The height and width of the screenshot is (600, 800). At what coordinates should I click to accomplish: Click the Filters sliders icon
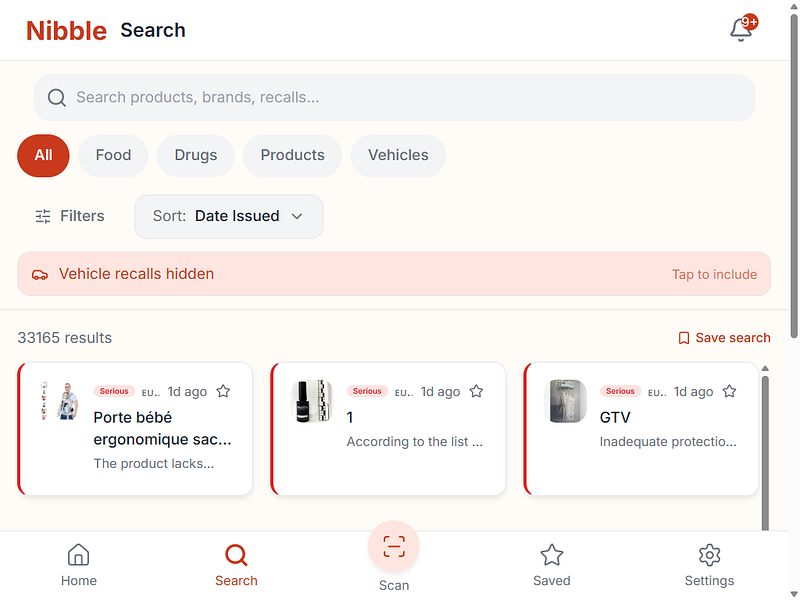[x=43, y=216]
